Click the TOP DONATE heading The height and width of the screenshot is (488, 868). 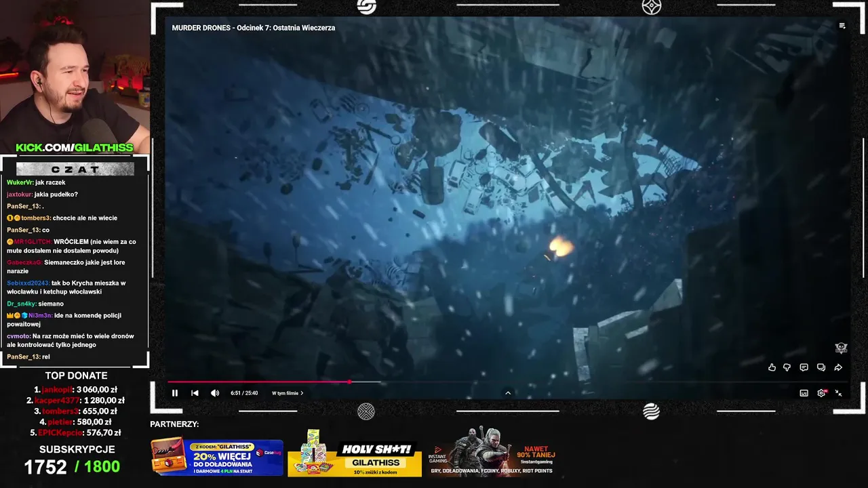(76, 375)
